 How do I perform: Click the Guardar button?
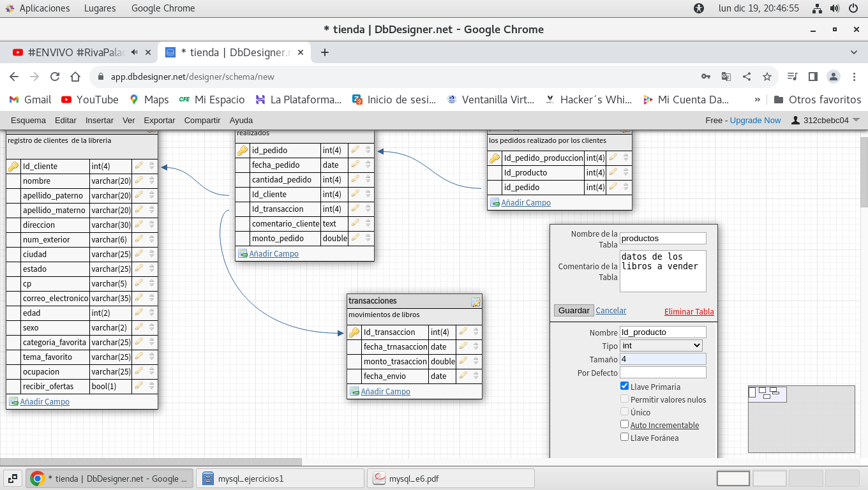pyautogui.click(x=573, y=311)
